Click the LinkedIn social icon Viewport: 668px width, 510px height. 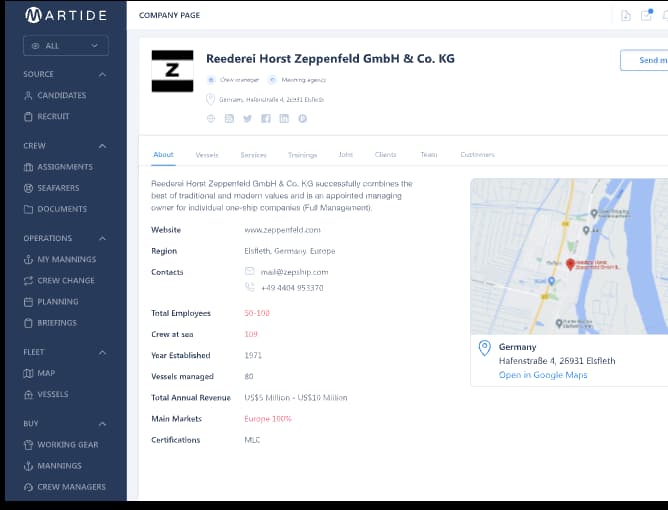pos(284,118)
